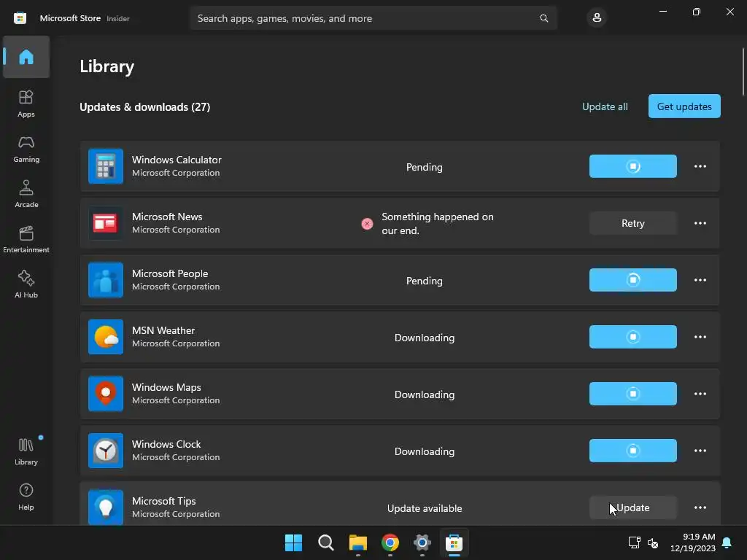Open the user account profile icon
The height and width of the screenshot is (560, 747).
(x=597, y=18)
